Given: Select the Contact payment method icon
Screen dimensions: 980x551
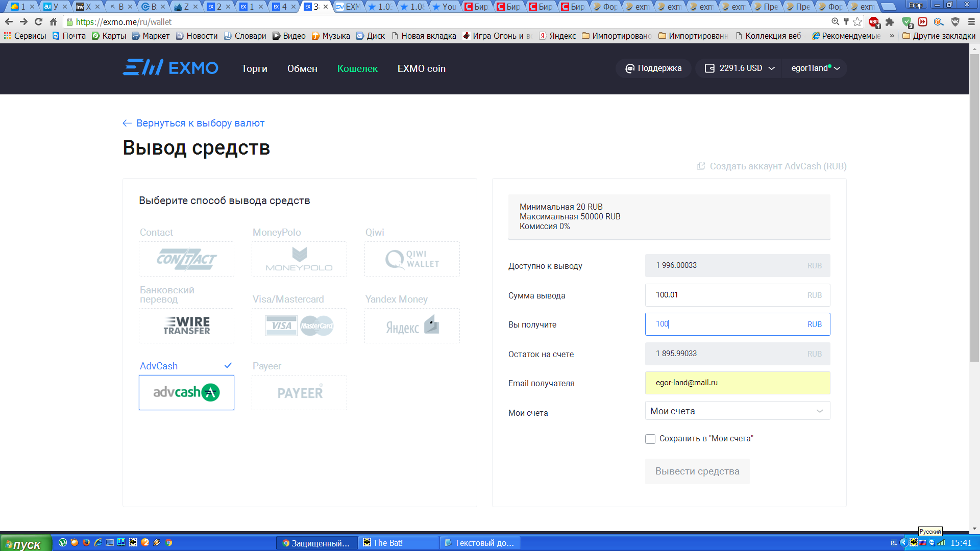Looking at the screenshot, I should click(x=186, y=259).
